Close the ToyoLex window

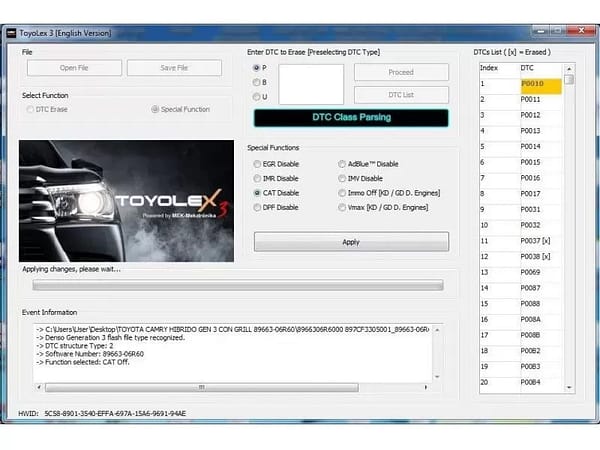(581, 31)
